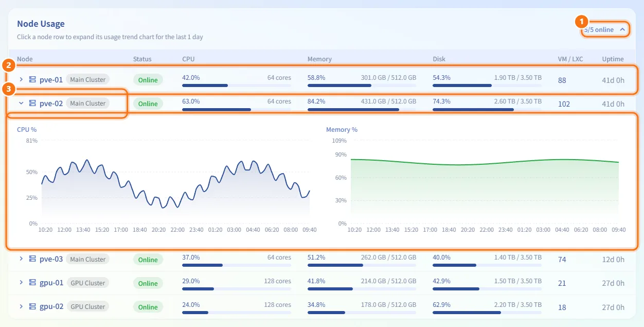Click the CPU column header
Viewport: 644px width, 327px height.
[188, 59]
